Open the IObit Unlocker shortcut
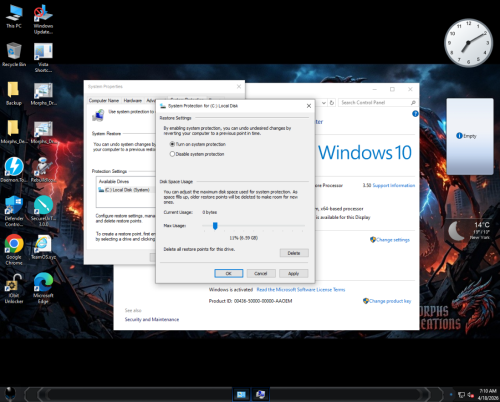 point(14,288)
